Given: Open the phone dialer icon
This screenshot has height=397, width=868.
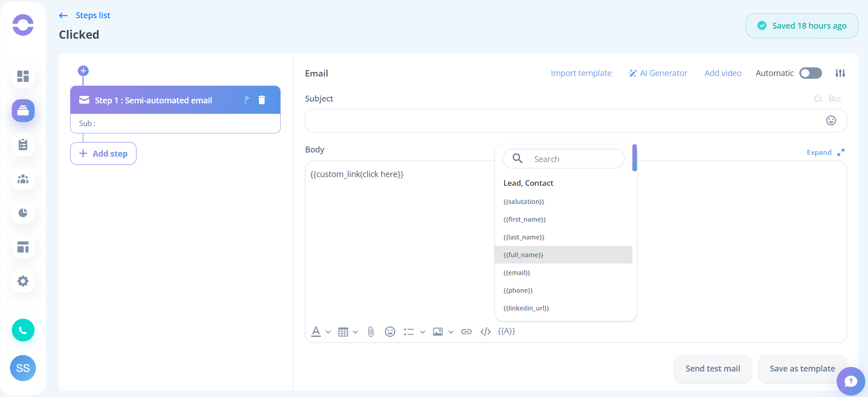Looking at the screenshot, I should pos(23,330).
